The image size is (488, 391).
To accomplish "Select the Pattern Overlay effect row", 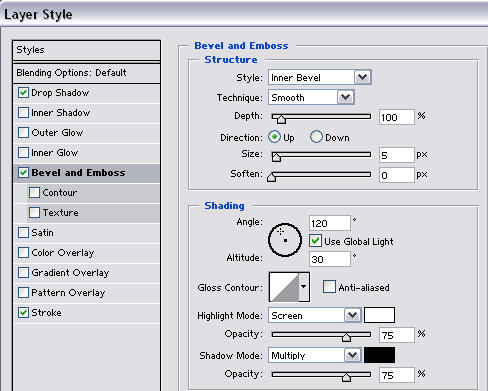I will (x=86, y=293).
